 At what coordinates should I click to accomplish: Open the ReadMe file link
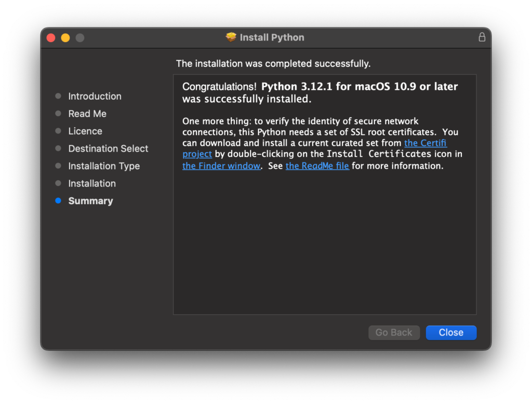coord(317,166)
